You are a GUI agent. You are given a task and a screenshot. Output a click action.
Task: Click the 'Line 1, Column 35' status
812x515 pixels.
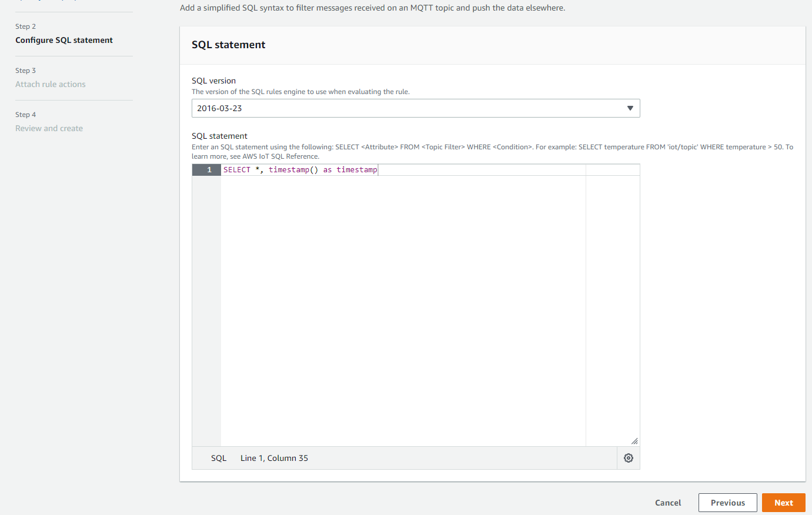274,458
